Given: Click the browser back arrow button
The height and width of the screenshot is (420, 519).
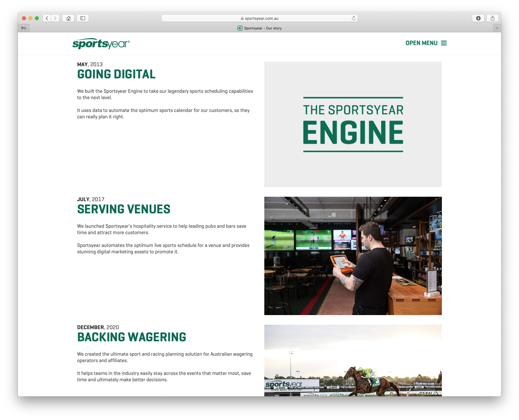Looking at the screenshot, I should (x=47, y=18).
